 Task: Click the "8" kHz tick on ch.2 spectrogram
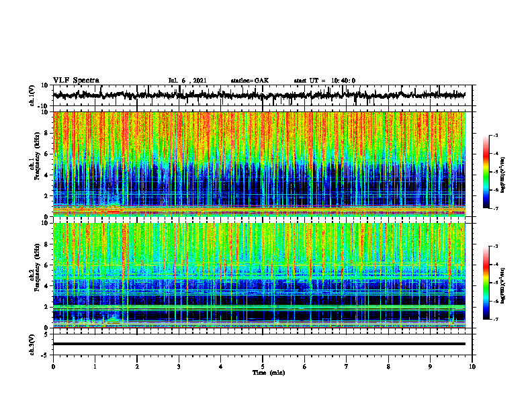pos(47,244)
